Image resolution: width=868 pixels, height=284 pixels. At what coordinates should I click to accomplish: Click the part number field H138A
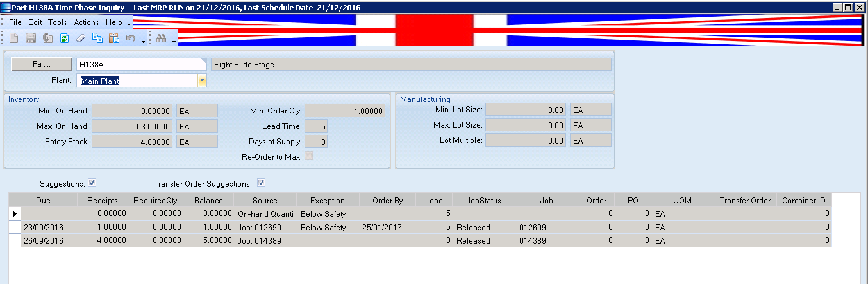(x=142, y=65)
